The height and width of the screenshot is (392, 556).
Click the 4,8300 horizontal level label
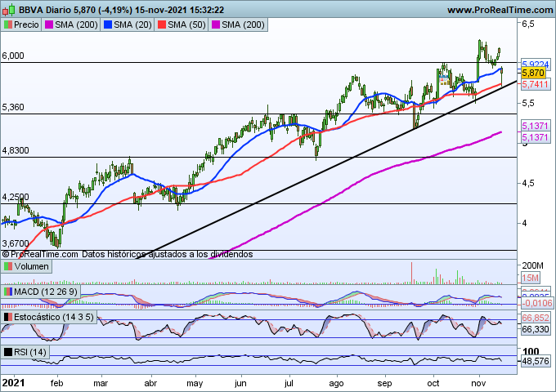pyautogui.click(x=16, y=151)
